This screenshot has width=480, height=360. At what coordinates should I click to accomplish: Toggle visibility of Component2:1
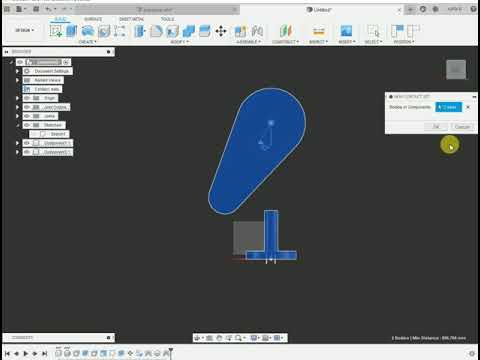pos(27,152)
